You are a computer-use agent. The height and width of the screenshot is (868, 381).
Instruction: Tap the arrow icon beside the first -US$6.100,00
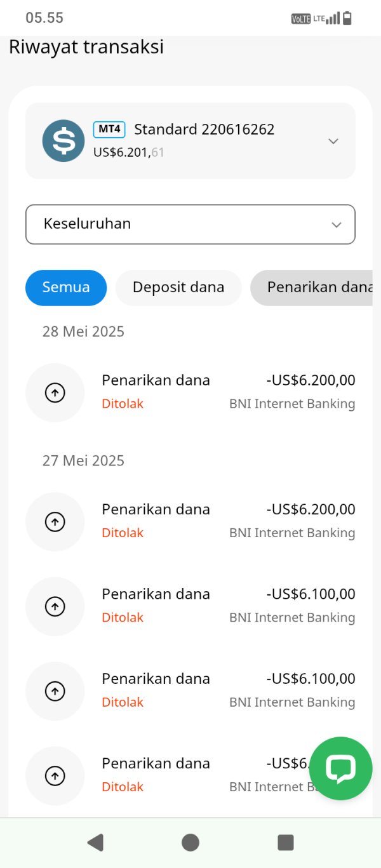point(55,606)
